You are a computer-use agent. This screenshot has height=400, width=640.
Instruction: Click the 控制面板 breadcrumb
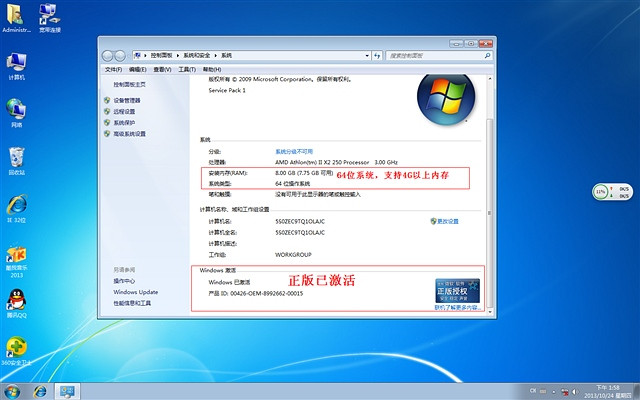tap(161, 56)
